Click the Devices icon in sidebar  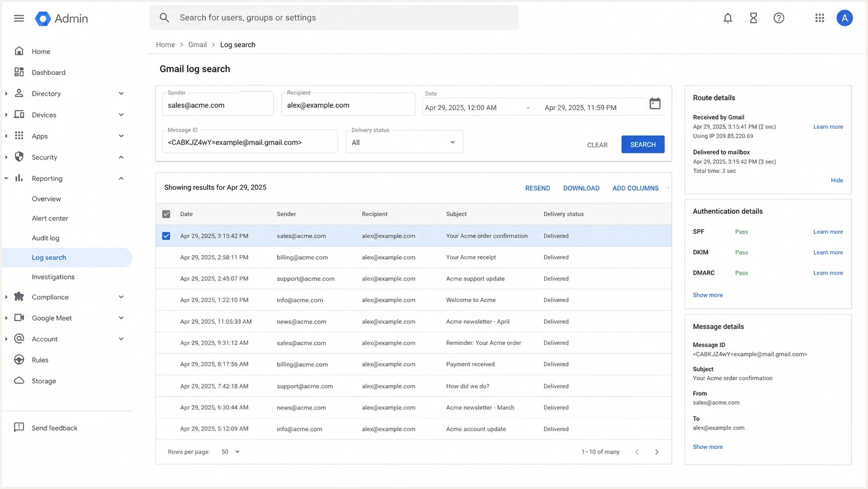pyautogui.click(x=19, y=114)
